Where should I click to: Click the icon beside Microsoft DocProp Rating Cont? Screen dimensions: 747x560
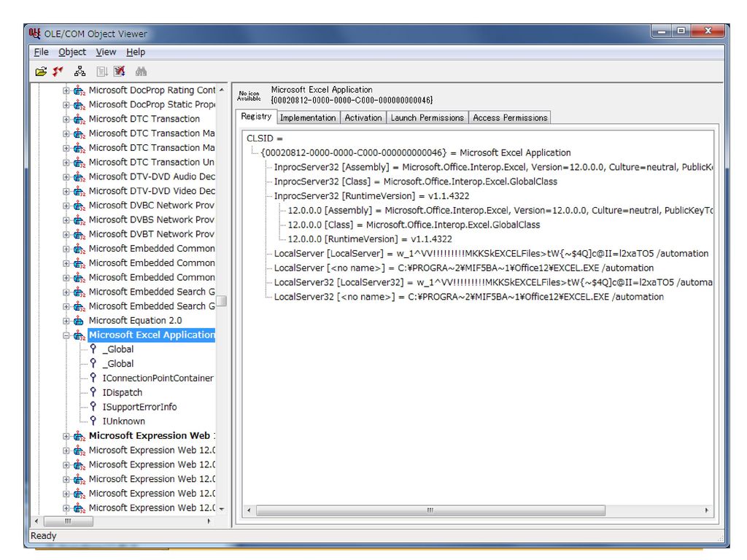tap(79, 90)
